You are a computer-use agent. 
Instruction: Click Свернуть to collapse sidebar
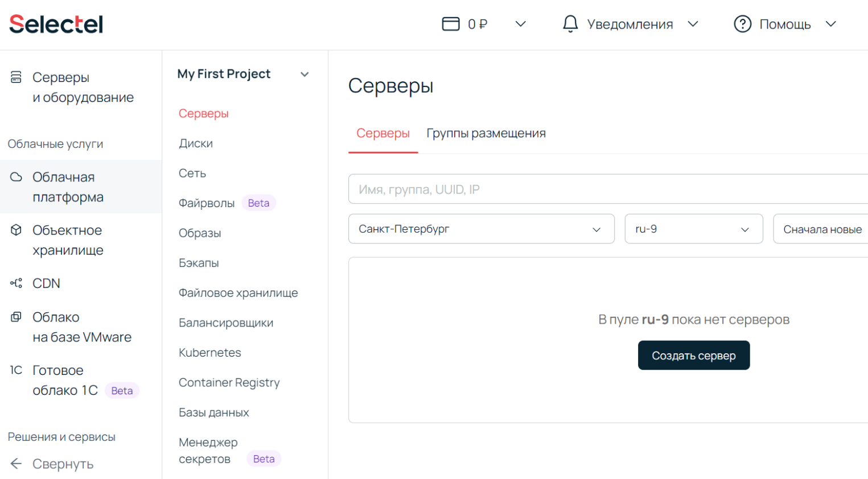tap(63, 464)
